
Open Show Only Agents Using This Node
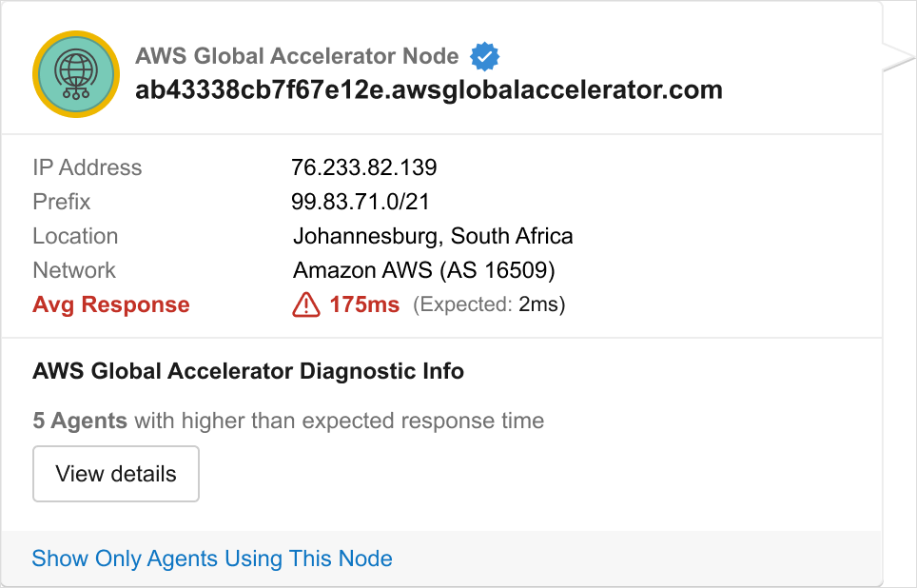[212, 559]
